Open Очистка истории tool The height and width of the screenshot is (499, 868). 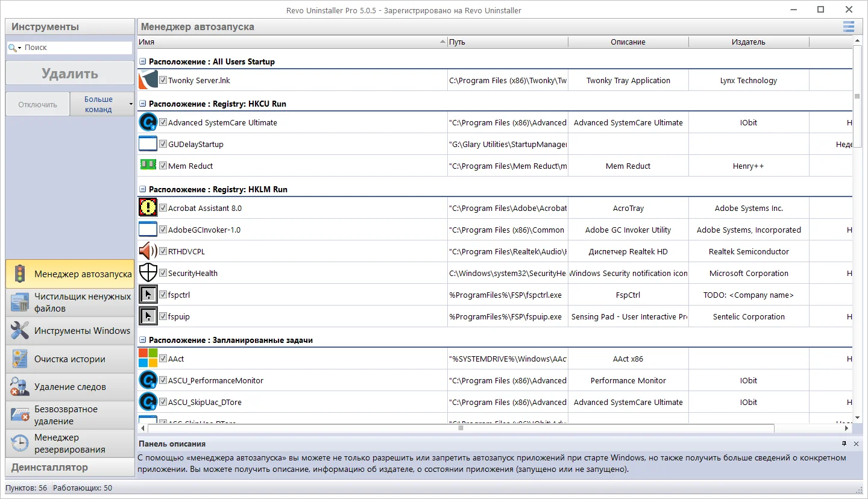(70, 359)
